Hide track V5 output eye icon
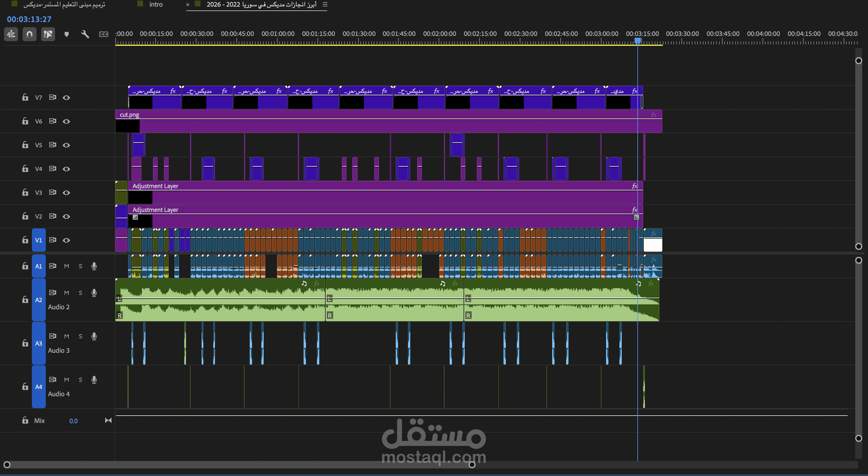The image size is (868, 476). 66,145
